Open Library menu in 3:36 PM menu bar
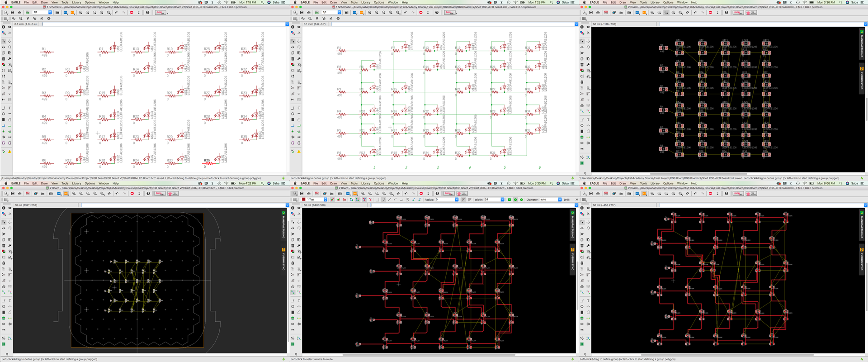 pos(655,2)
